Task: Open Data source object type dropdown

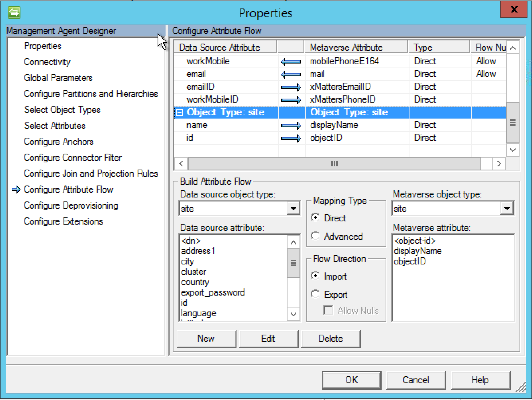Action: point(293,208)
